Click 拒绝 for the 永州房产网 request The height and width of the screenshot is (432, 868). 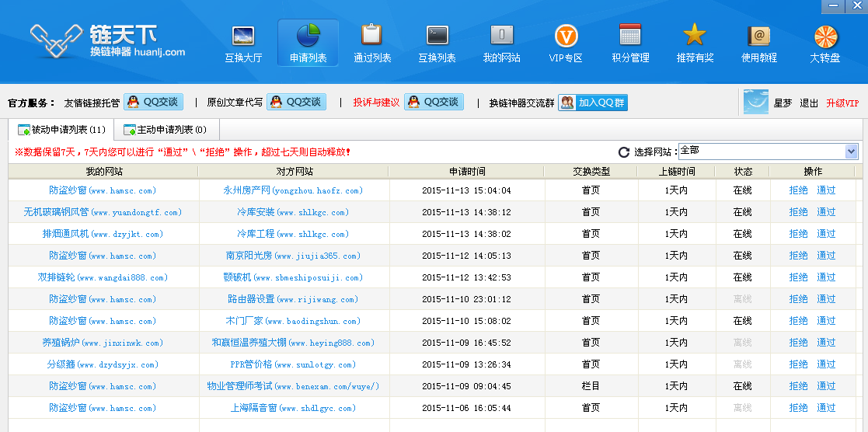point(798,190)
